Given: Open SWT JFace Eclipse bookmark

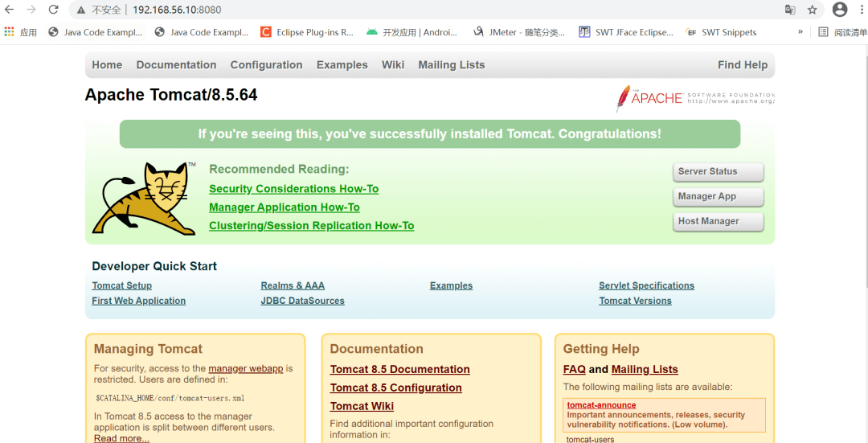Looking at the screenshot, I should 626,32.
